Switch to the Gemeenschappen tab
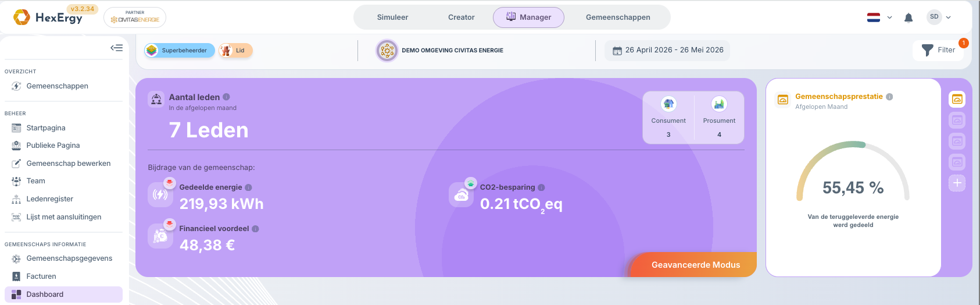Screen dimensions: 980x305 (618, 17)
